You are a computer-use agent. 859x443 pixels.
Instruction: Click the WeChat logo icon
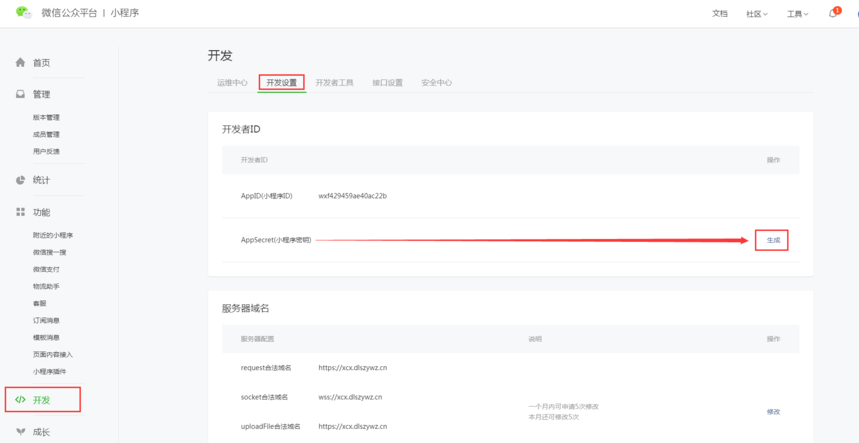(23, 13)
